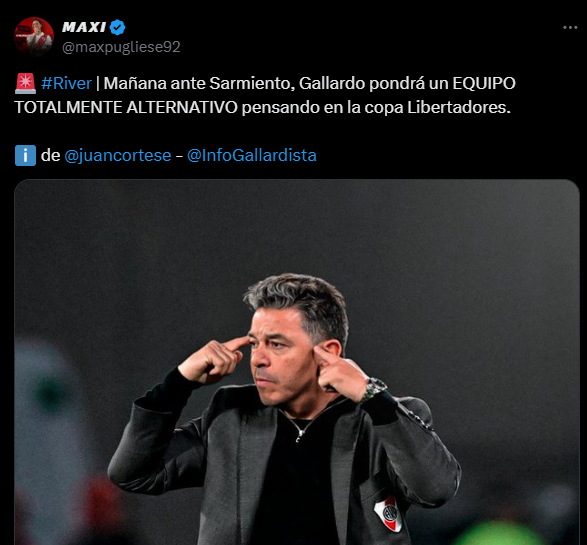Click the words TOTALMENTE ALTERNATIVO in tweet

[x=126, y=107]
